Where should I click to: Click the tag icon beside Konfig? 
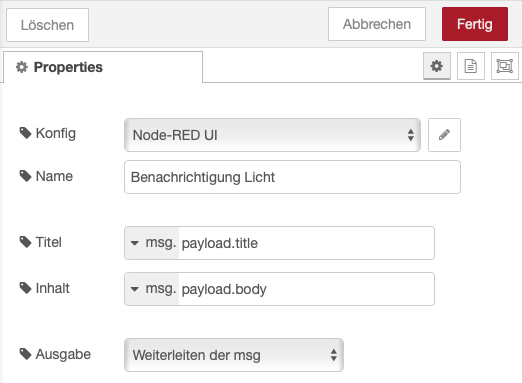coord(25,133)
